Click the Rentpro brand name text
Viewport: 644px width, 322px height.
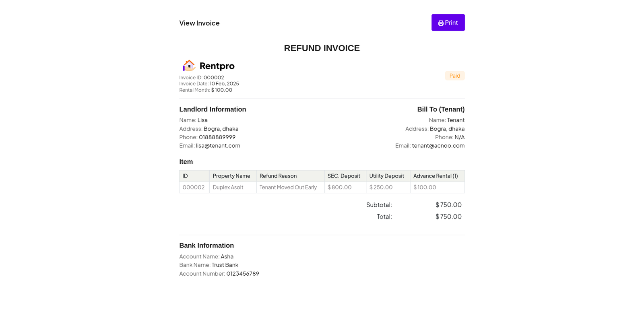tap(217, 66)
